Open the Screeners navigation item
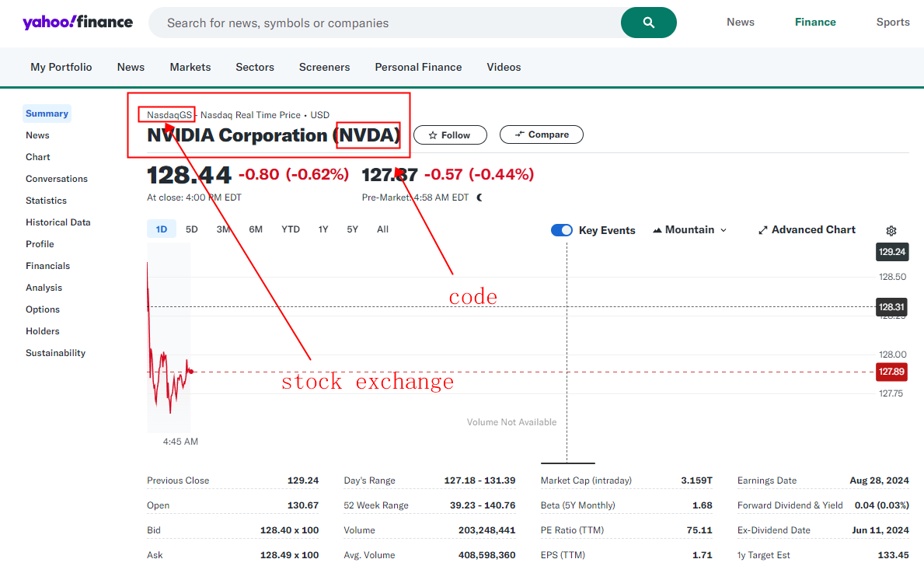Image resolution: width=924 pixels, height=573 pixels. tap(324, 68)
